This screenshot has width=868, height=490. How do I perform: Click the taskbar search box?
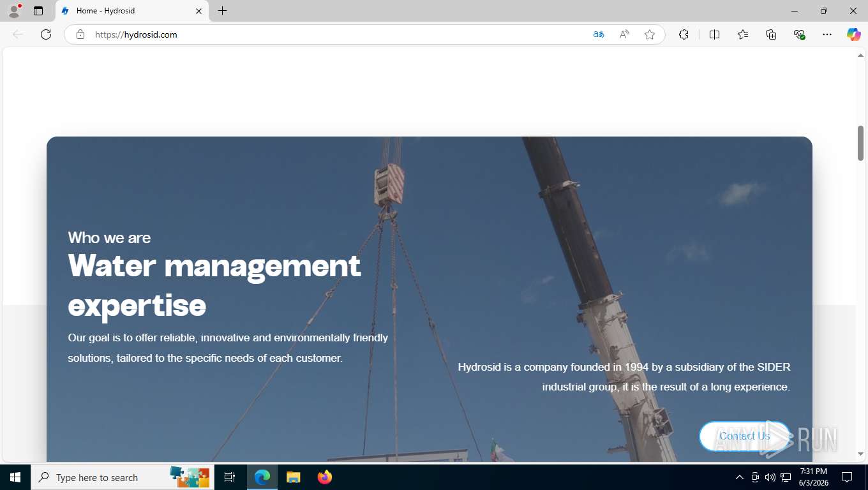coord(123,477)
